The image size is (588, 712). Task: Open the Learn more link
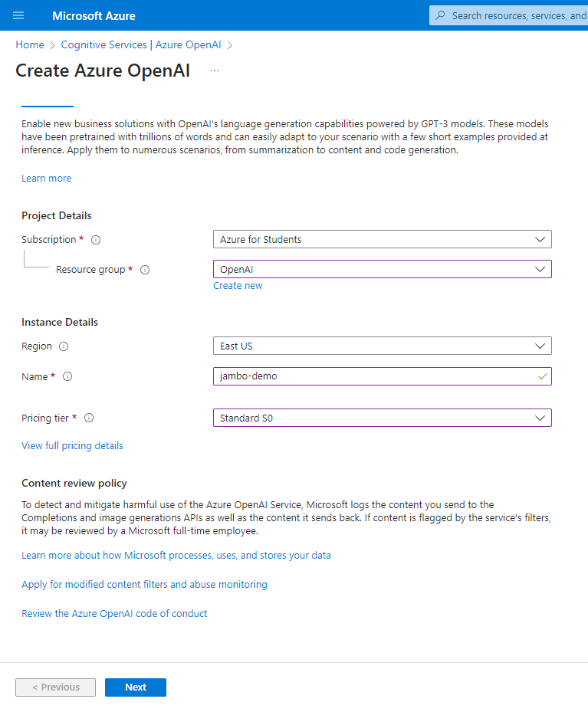pyautogui.click(x=46, y=178)
